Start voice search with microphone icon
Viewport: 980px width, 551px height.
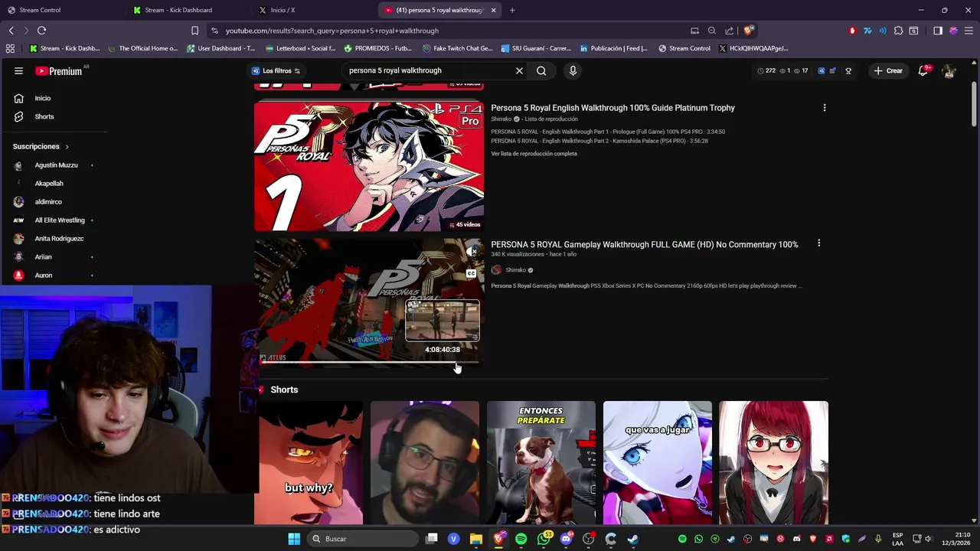(x=573, y=70)
